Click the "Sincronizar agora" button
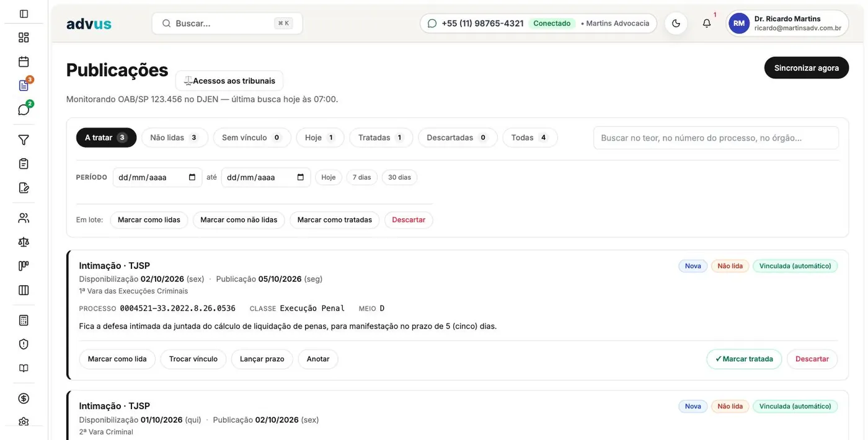The image size is (868, 440). click(x=807, y=68)
